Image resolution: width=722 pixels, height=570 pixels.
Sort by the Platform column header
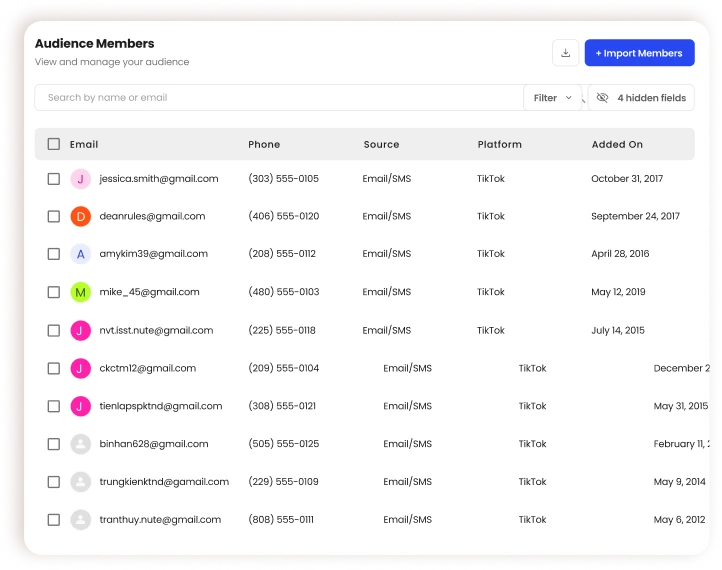click(x=499, y=144)
